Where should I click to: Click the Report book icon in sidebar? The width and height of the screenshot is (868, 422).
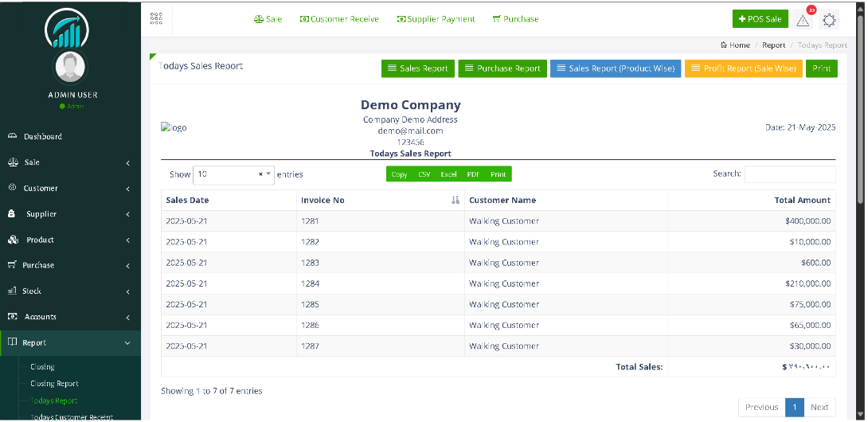point(12,342)
